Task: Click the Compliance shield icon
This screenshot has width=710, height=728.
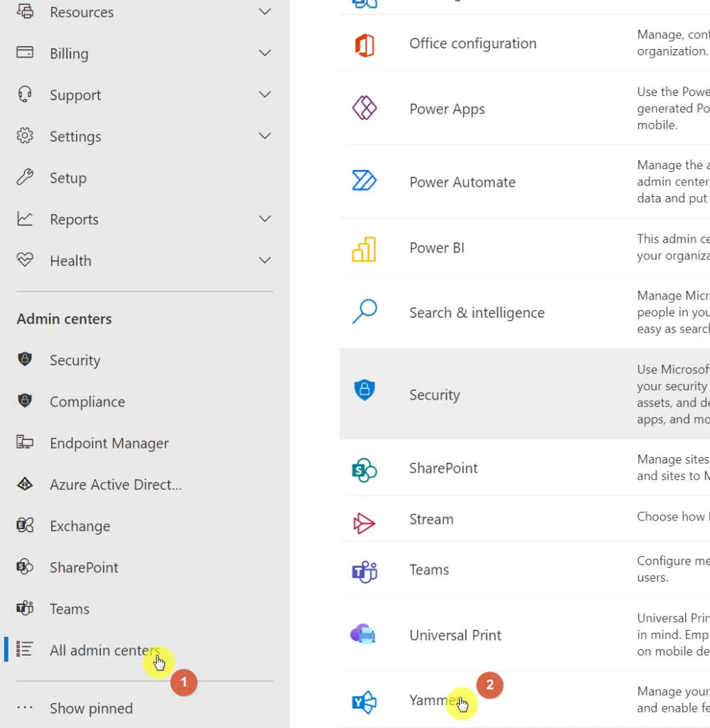Action: (25, 400)
